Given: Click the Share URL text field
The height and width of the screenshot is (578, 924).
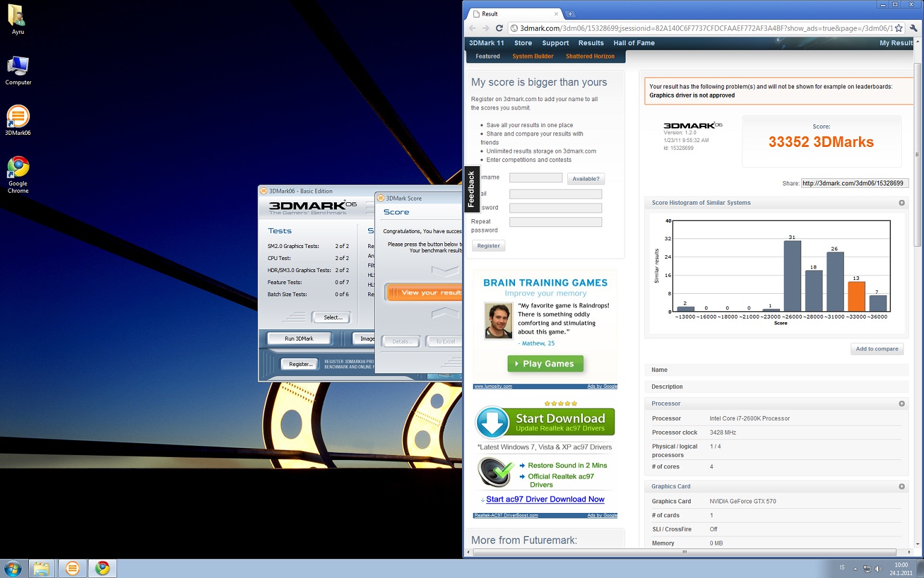Looking at the screenshot, I should point(853,184).
